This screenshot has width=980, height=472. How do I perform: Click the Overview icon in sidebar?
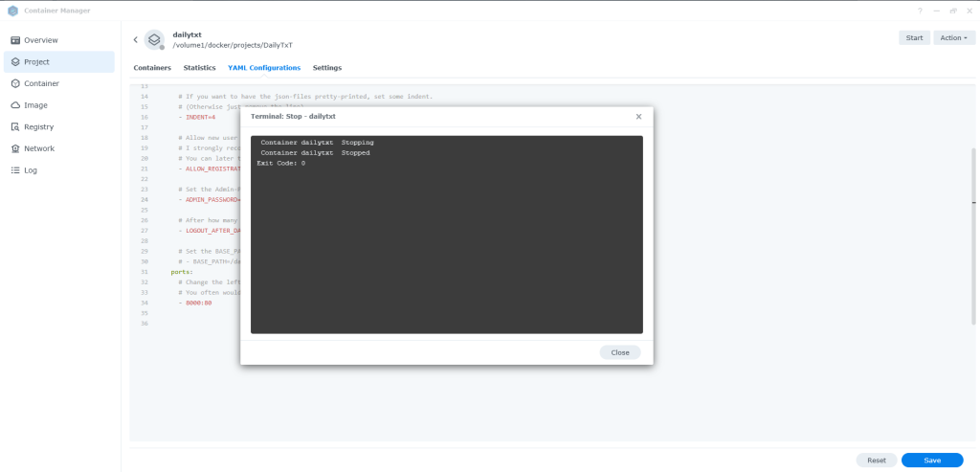tap(15, 40)
